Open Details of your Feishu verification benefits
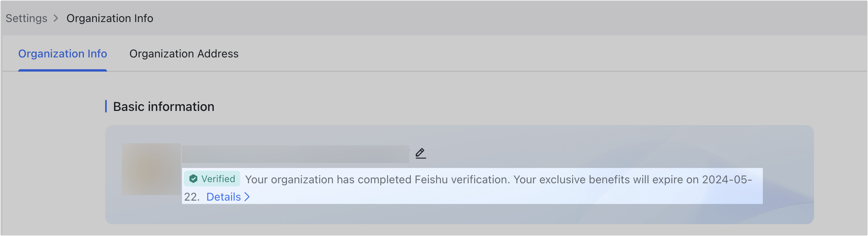Image resolution: width=868 pixels, height=236 pixels. 223,197
